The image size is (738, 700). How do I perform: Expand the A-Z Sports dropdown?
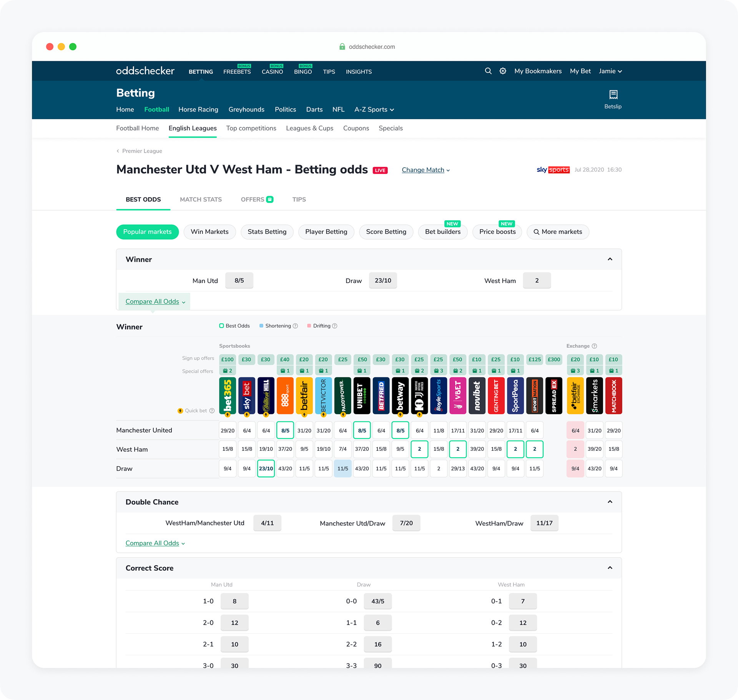point(374,110)
